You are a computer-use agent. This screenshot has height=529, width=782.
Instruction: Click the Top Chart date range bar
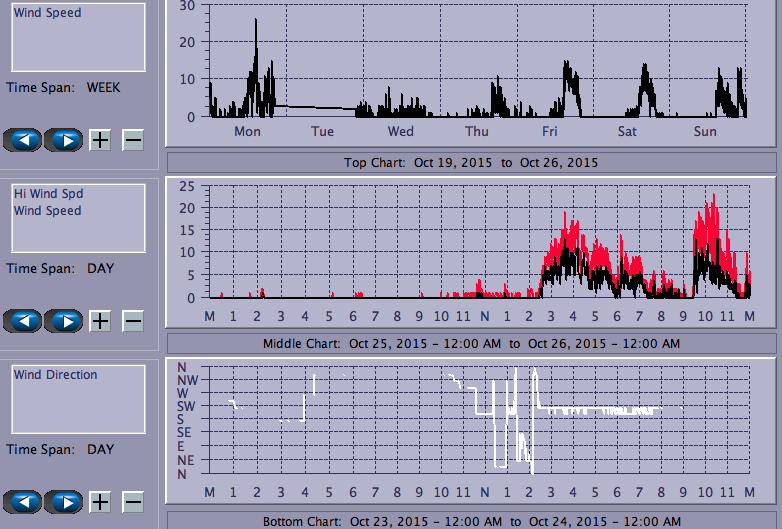click(x=471, y=162)
